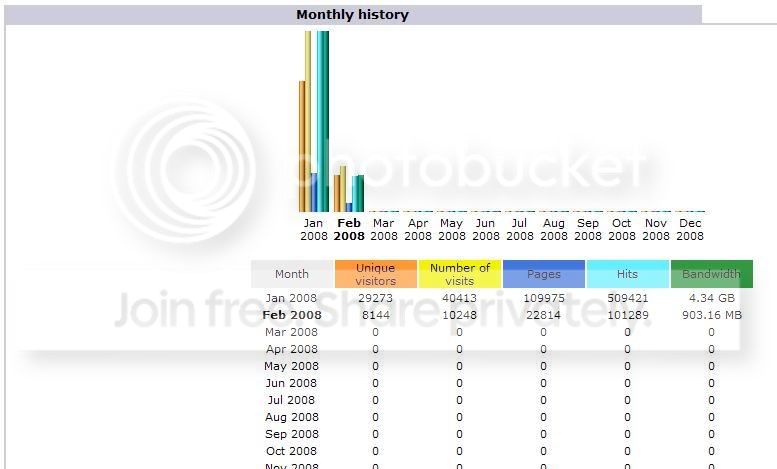777x469 pixels.
Task: Click the Apr 2008 row label in the table
Action: tap(291, 349)
